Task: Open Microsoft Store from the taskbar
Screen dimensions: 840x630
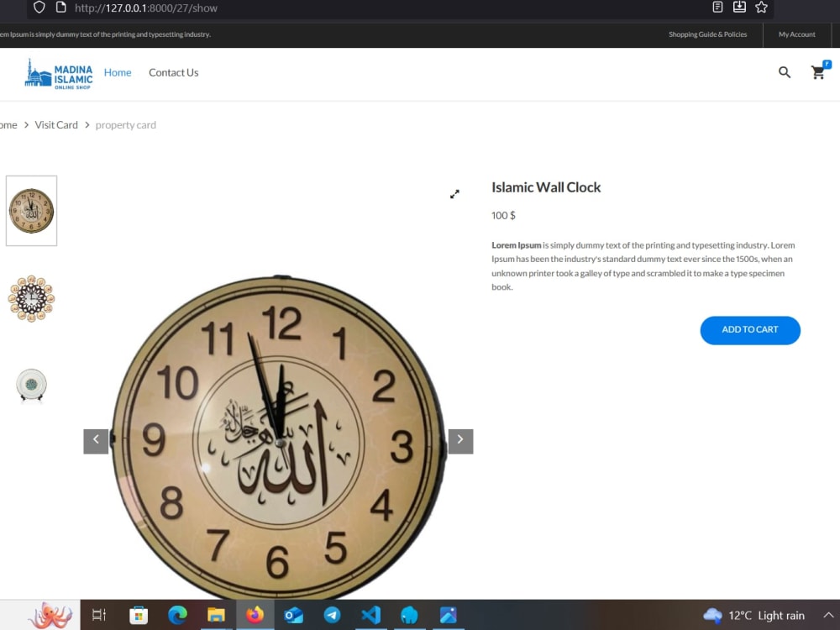Action: point(139,615)
